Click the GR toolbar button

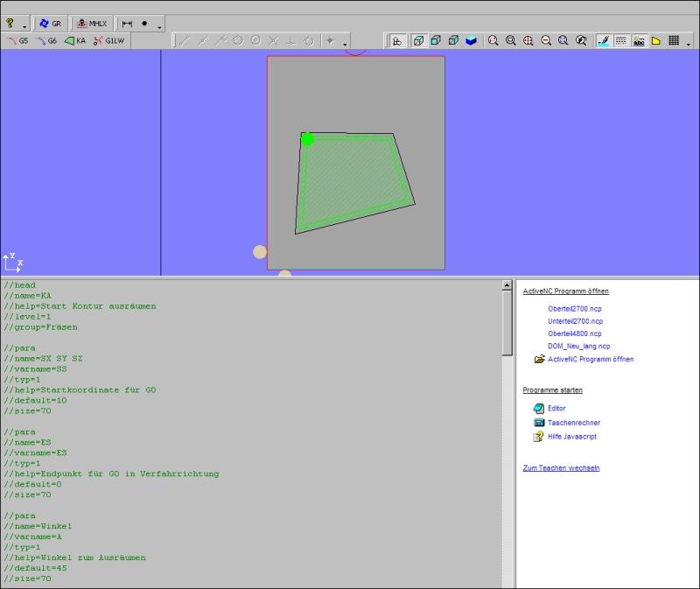51,24
